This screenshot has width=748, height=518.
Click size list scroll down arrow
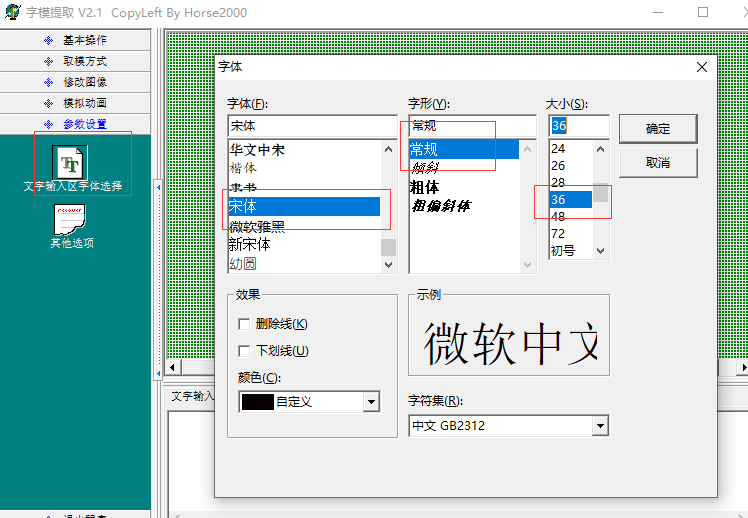point(601,251)
